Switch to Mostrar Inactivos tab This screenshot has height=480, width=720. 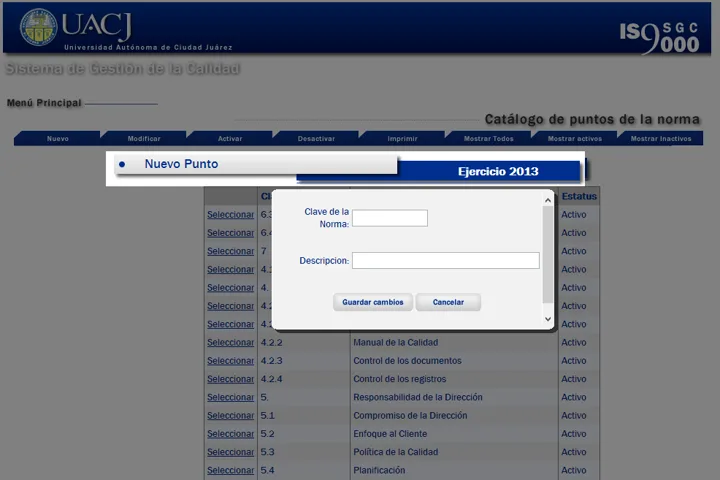point(661,138)
